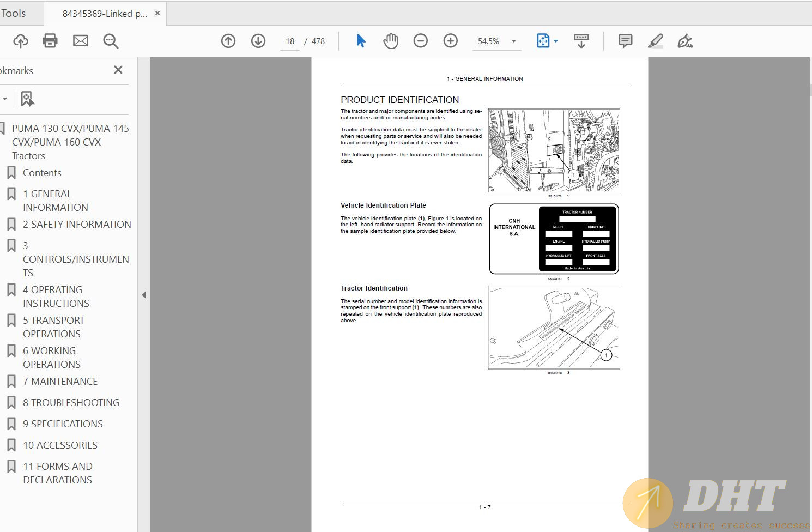Image resolution: width=812 pixels, height=532 pixels.
Task: Jump to the 8 TROUBLESHOOTING bookmark
Action: click(x=71, y=403)
